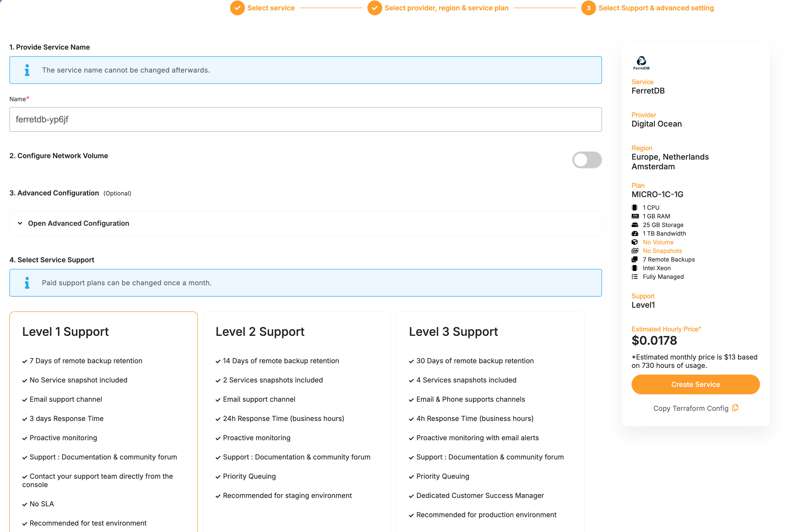799x532 pixels.
Task: Click the copy icon next to Copy Terraform Config
Action: tap(735, 408)
